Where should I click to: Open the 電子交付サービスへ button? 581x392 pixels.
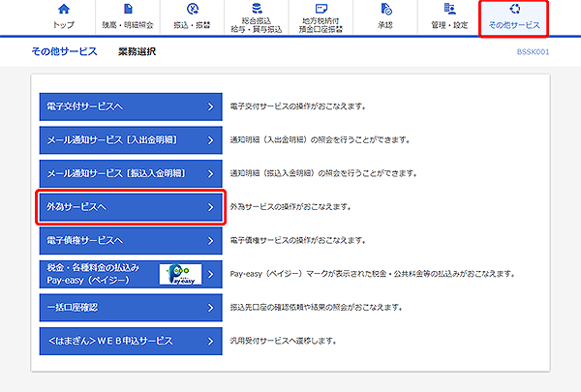(131, 106)
